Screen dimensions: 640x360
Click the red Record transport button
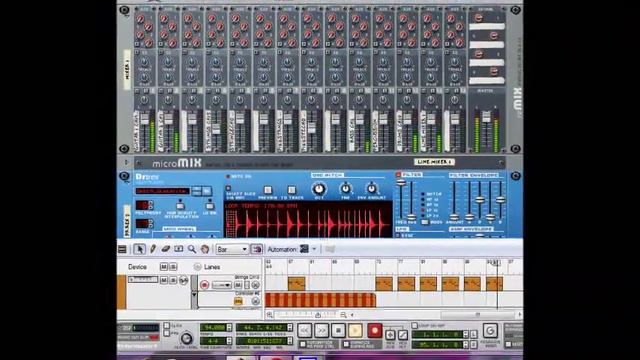point(374,330)
